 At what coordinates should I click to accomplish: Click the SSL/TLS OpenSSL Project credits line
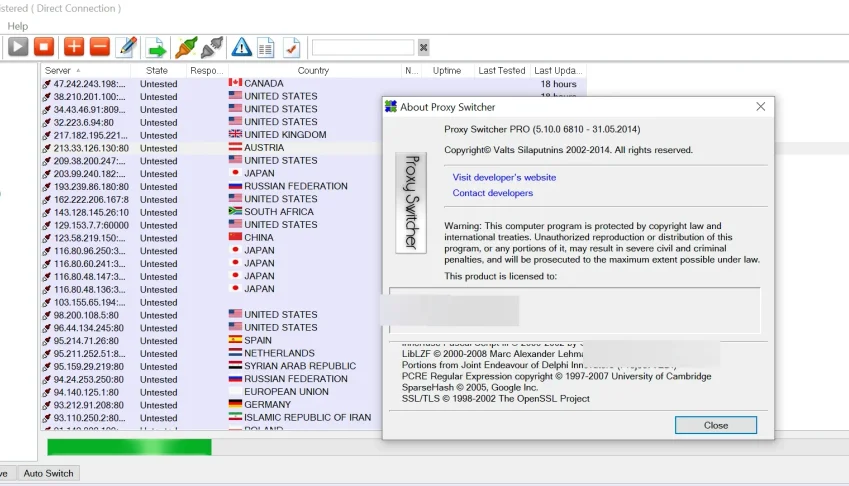tap(495, 399)
